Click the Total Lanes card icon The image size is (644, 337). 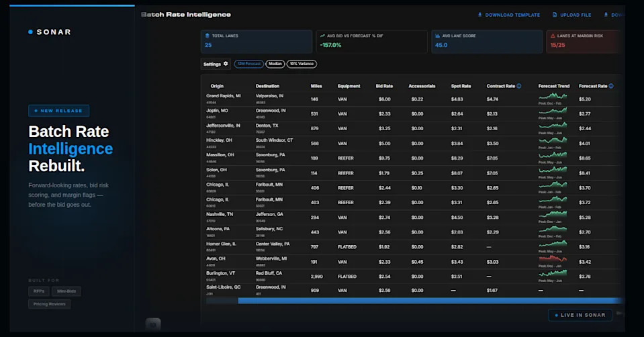pyautogui.click(x=208, y=36)
